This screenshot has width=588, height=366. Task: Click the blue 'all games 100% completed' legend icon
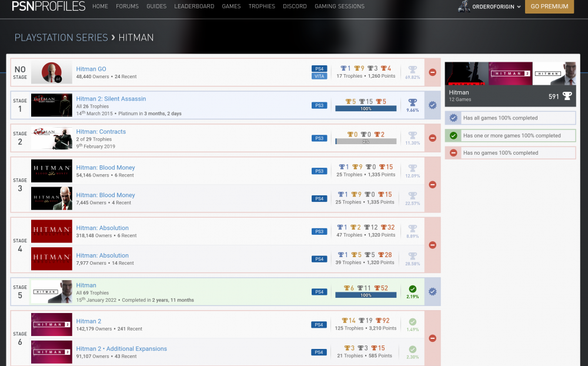coord(453,118)
